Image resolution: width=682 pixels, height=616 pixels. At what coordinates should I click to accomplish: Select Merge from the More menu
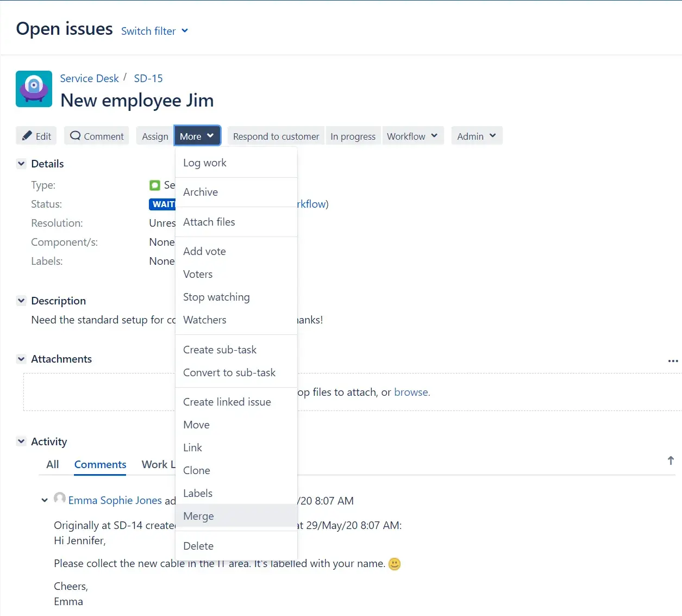198,516
